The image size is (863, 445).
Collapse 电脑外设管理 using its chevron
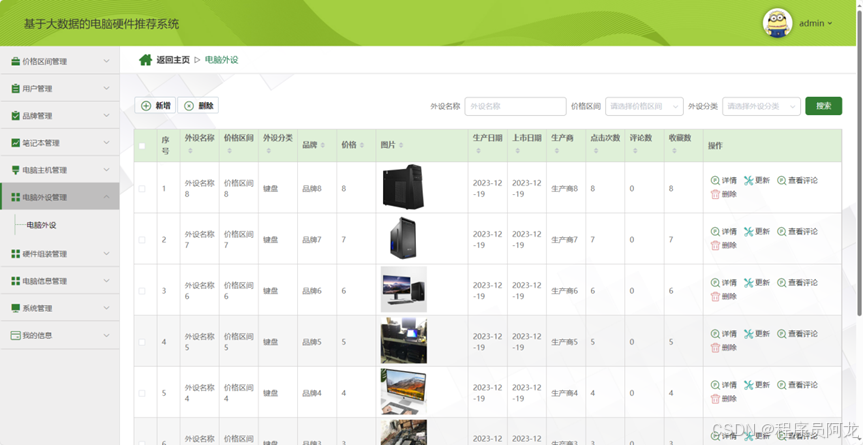click(x=106, y=197)
